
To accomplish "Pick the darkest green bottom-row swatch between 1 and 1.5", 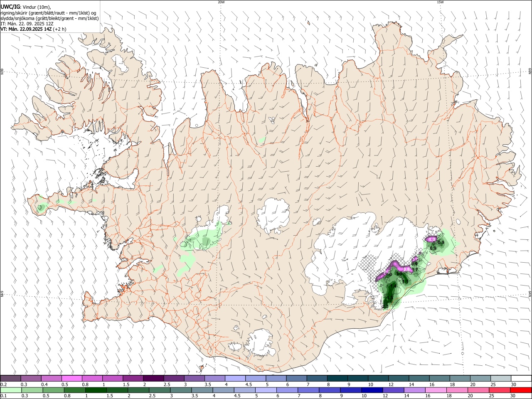I will tap(96, 390).
